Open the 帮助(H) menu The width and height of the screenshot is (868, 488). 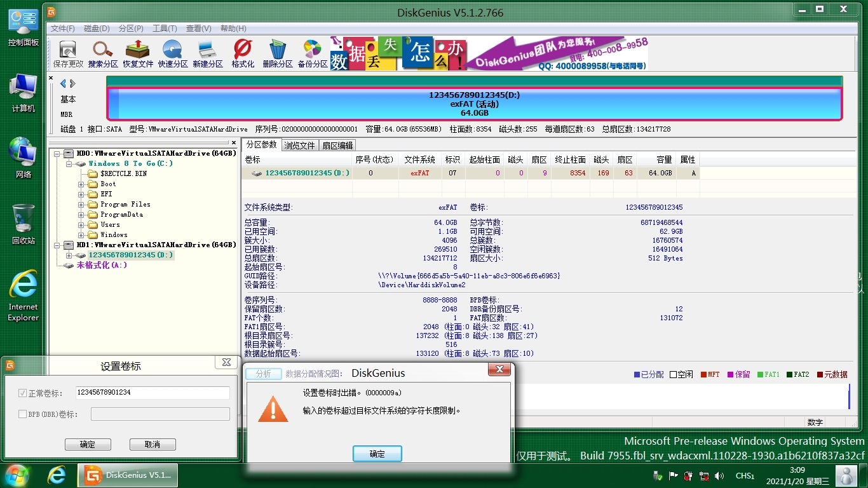click(233, 29)
